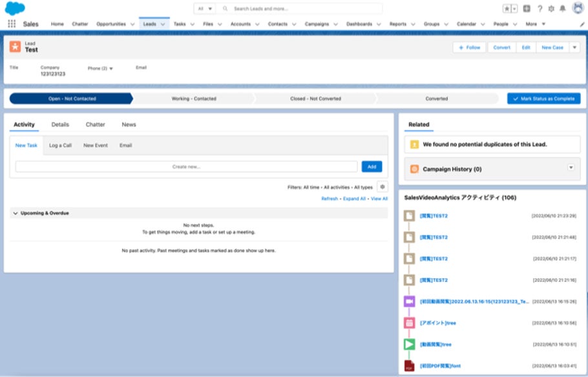This screenshot has height=377, width=588.
Task: Click the pencil edit navigation icon
Action: (x=582, y=25)
